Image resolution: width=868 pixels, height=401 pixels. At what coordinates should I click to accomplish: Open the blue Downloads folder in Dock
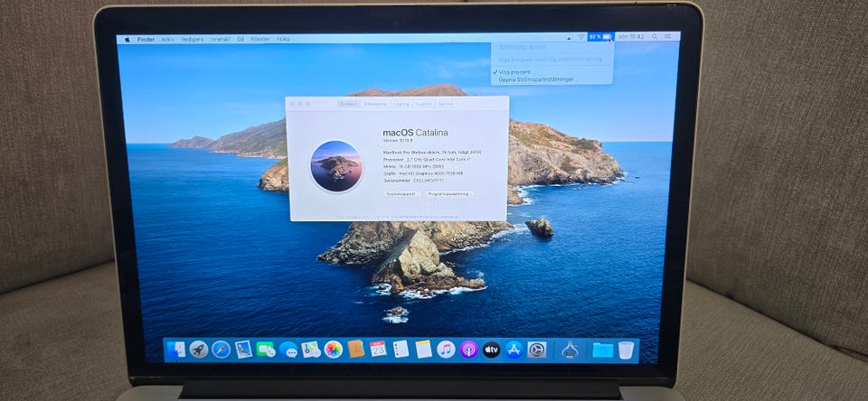(602, 349)
